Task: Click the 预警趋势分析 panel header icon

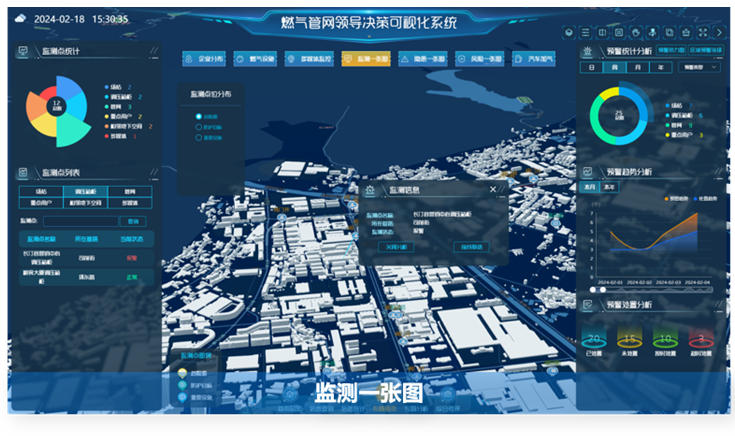Action: pyautogui.click(x=587, y=172)
